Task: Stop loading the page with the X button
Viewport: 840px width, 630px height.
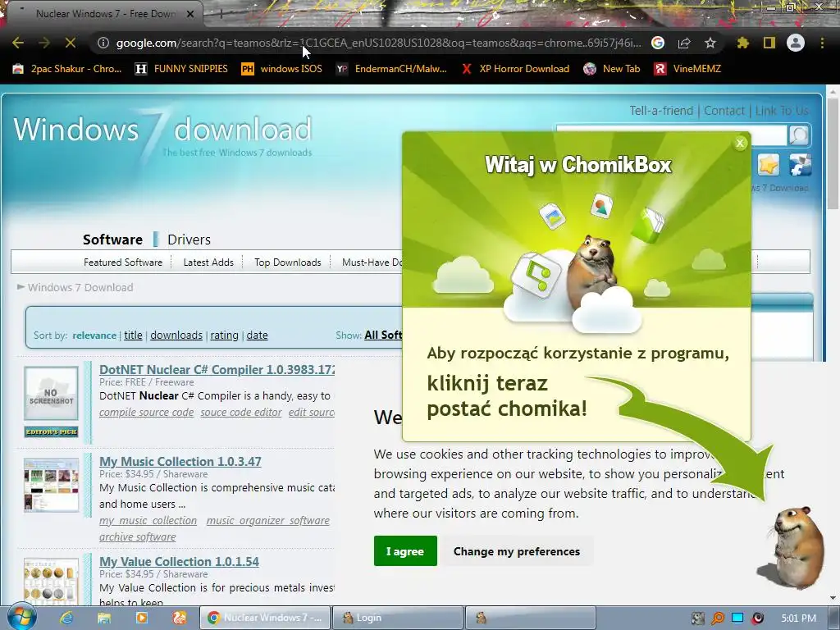Action: point(71,43)
